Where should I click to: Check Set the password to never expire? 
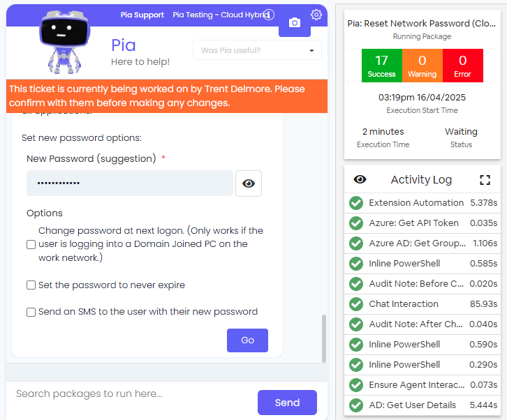pos(31,285)
